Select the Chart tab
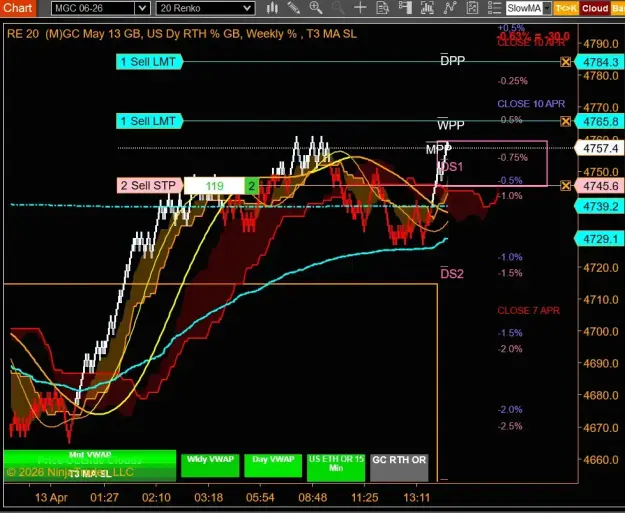 click(18, 8)
